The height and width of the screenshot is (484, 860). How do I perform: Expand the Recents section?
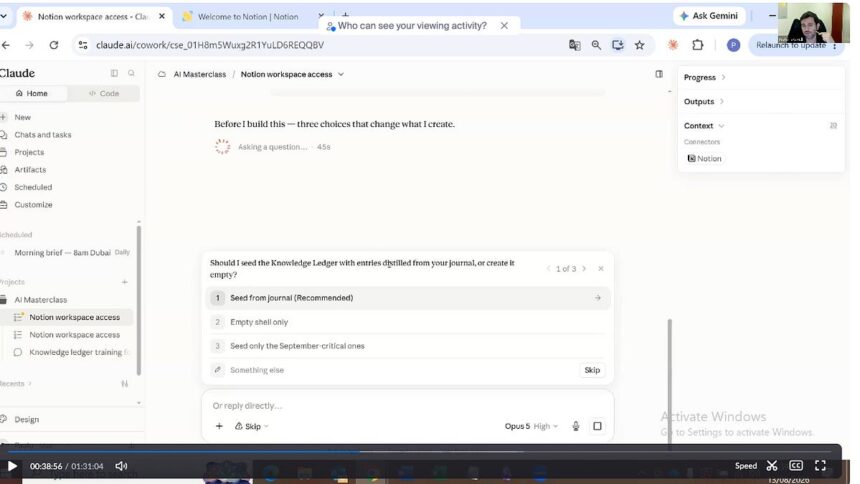click(15, 384)
